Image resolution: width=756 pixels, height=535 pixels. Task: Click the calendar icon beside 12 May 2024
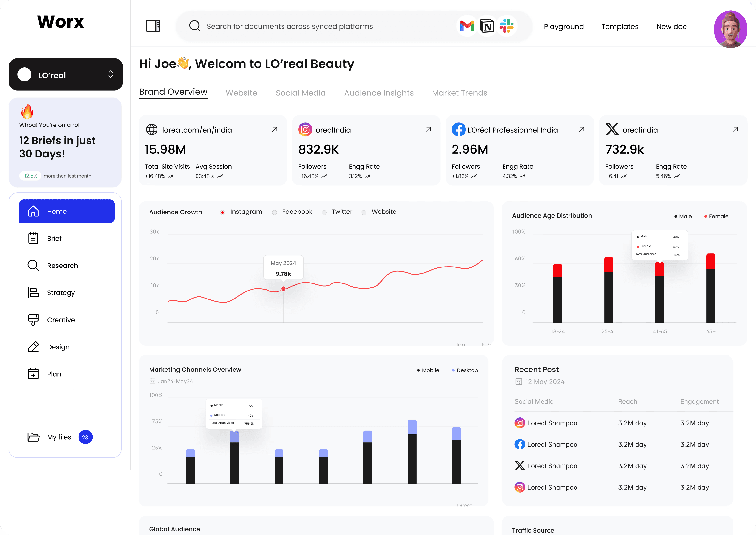[x=519, y=381]
